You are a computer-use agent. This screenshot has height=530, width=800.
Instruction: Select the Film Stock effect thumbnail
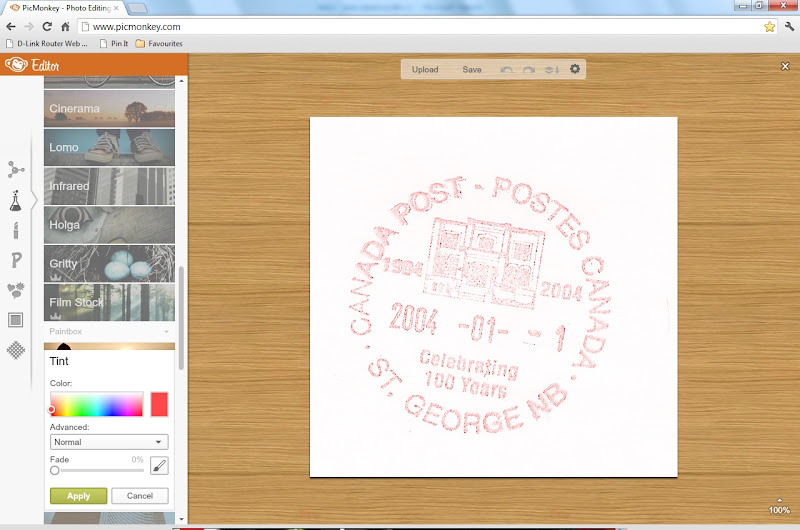(x=109, y=302)
